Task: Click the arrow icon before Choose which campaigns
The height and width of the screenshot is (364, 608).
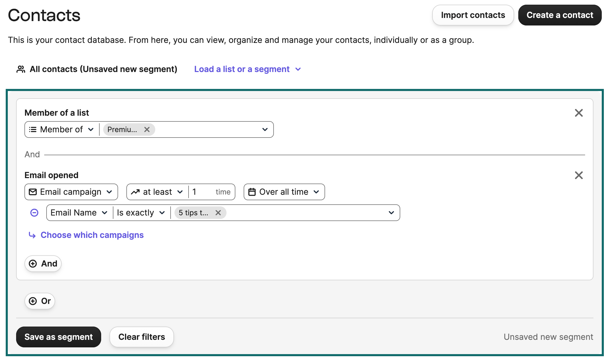Action: pyautogui.click(x=32, y=235)
